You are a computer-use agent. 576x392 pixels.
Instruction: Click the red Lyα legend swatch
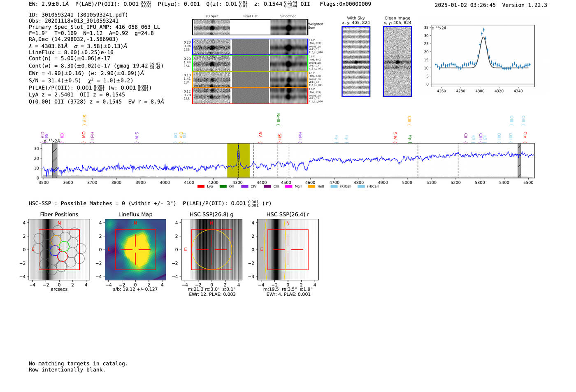[201, 186]
